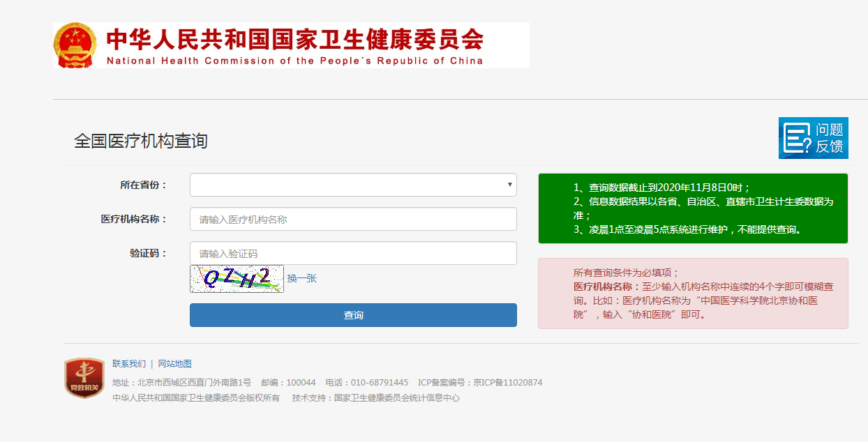868x442 pixels.
Task: Click the 地址：北京市西城区西直门外南路1号 text
Action: tap(181, 383)
